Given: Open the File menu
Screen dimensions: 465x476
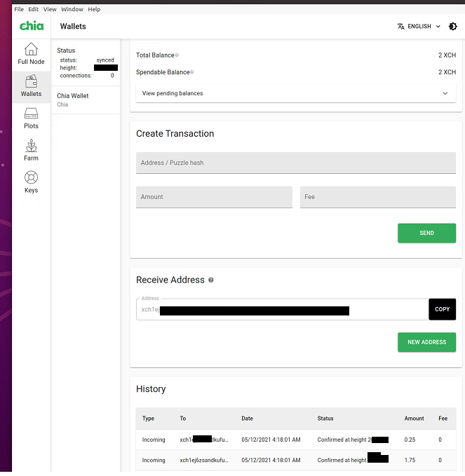Looking at the screenshot, I should click(19, 9).
